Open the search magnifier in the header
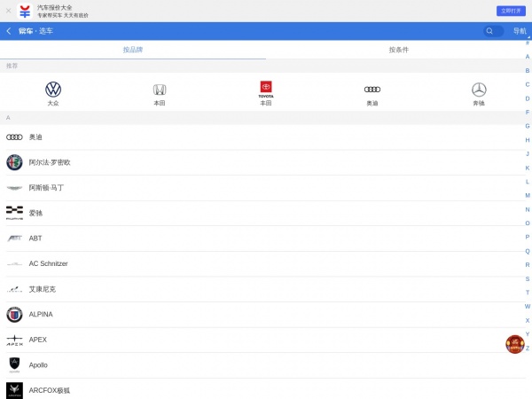 pos(489,31)
